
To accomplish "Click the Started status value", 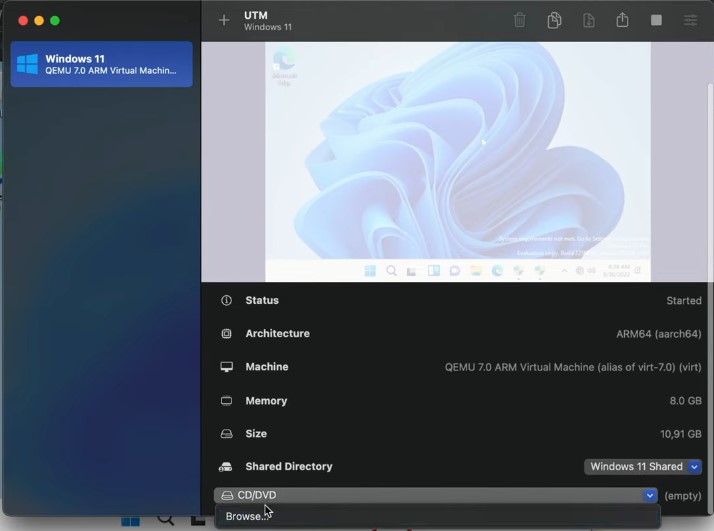I will tap(684, 301).
